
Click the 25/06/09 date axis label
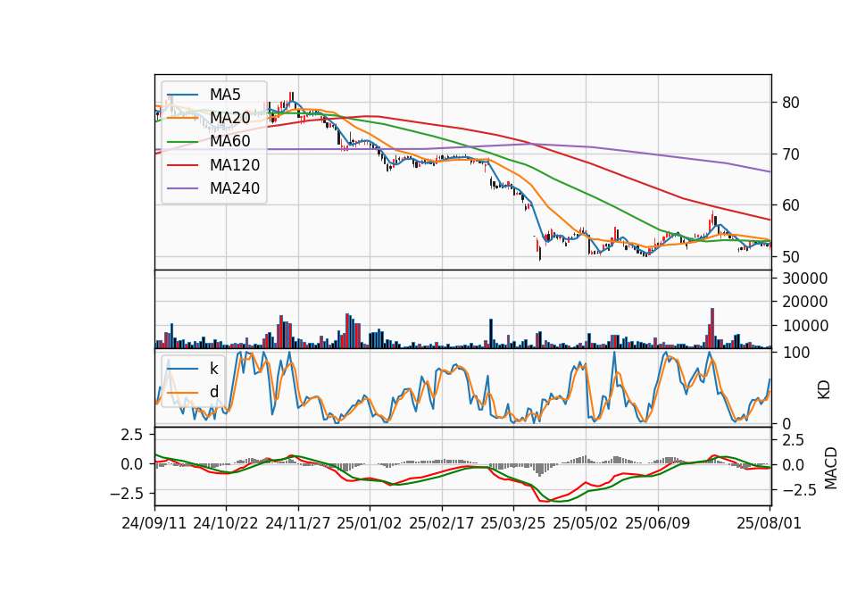click(x=658, y=523)
